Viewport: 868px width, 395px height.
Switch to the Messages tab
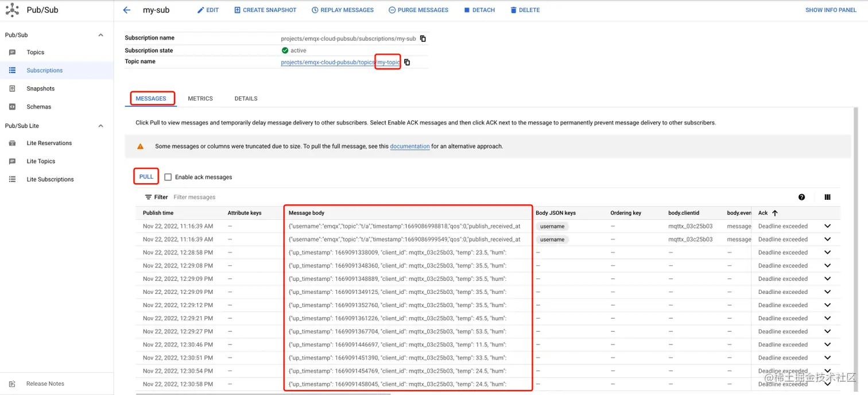[x=151, y=98]
